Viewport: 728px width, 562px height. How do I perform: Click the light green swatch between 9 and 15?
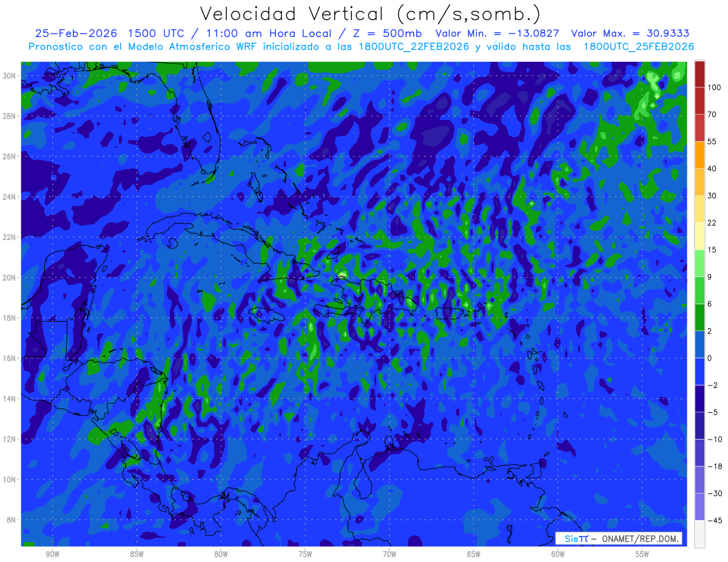(x=699, y=263)
